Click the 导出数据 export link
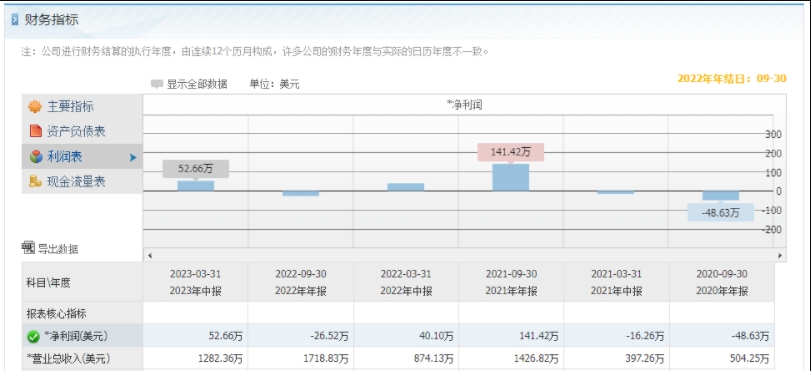811x371 pixels. [x=58, y=249]
